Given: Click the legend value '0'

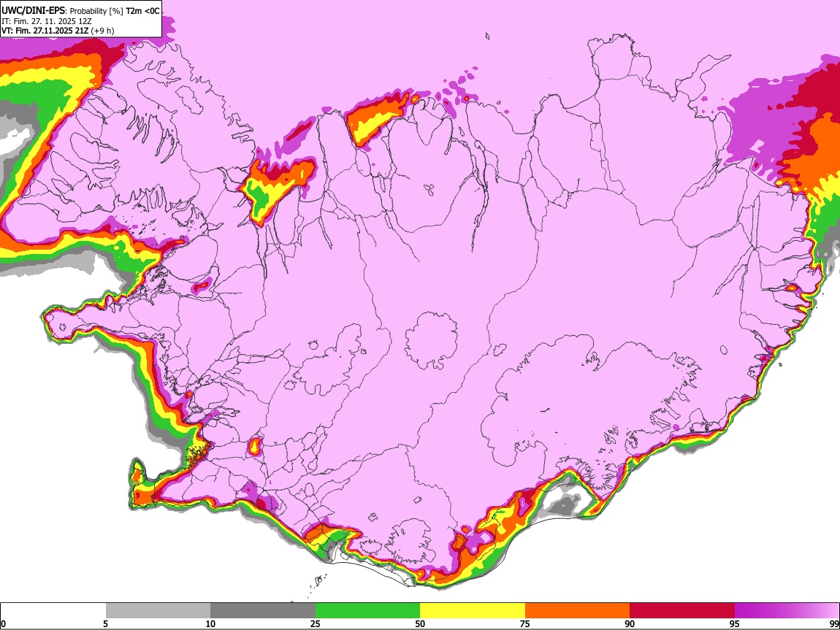Looking at the screenshot, I should click(x=3, y=624).
